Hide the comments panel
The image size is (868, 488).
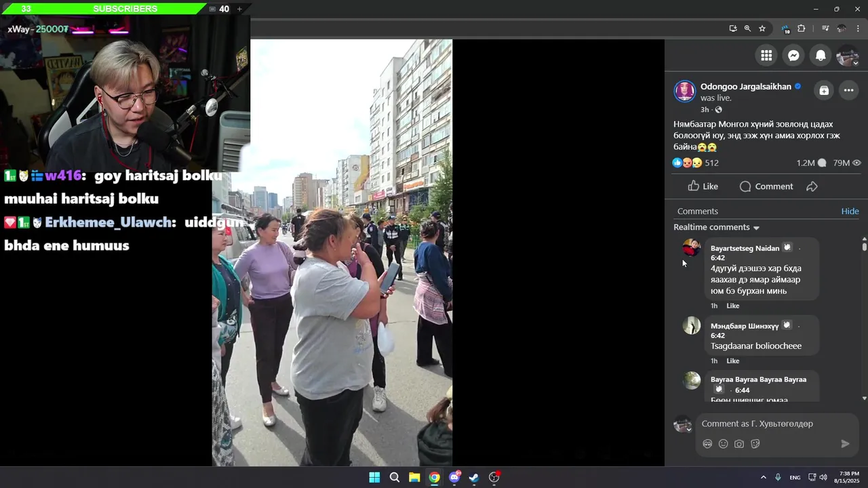coord(850,211)
